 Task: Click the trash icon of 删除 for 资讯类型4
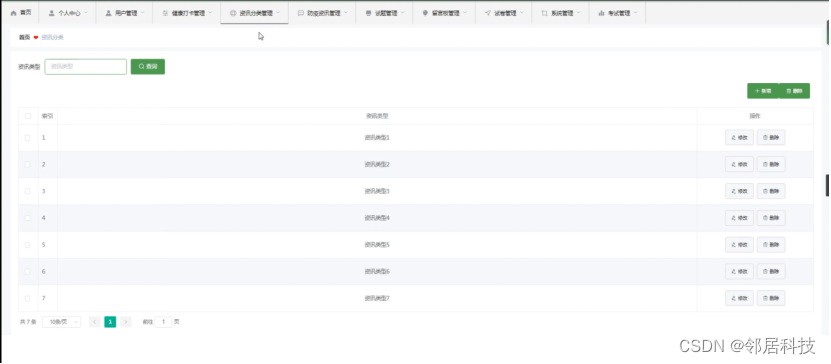[765, 218]
